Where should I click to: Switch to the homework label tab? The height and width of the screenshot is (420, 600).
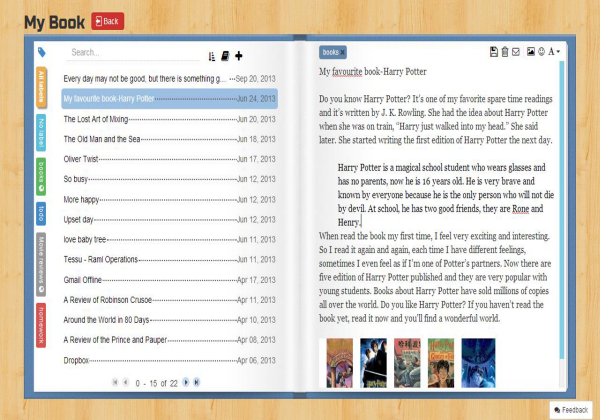point(41,326)
